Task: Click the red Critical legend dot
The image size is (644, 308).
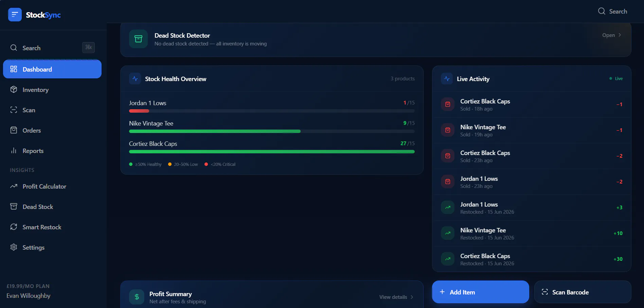Action: click(x=206, y=164)
